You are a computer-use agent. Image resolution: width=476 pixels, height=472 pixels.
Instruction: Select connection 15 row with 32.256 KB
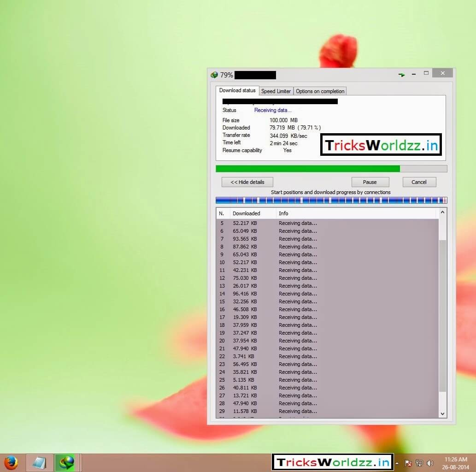pos(328,301)
